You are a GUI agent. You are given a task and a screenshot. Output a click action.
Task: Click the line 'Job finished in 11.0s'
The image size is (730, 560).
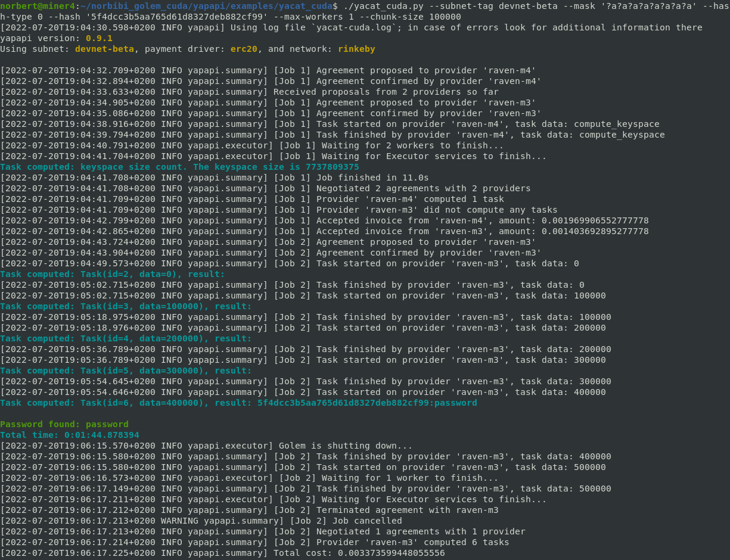[x=215, y=178]
